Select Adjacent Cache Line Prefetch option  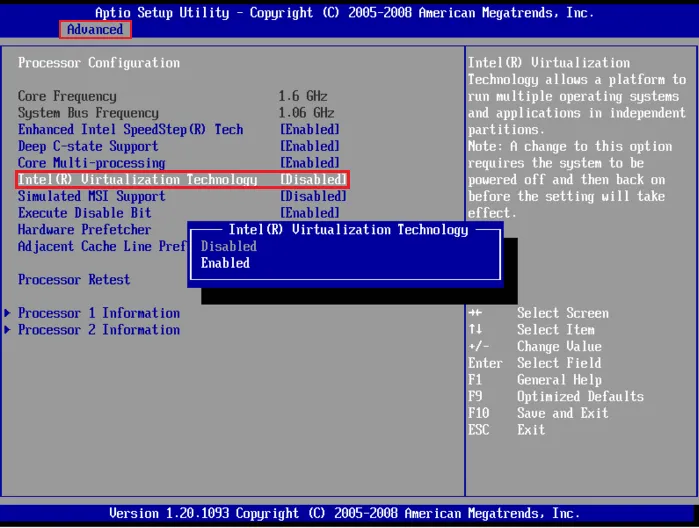click(x=102, y=246)
